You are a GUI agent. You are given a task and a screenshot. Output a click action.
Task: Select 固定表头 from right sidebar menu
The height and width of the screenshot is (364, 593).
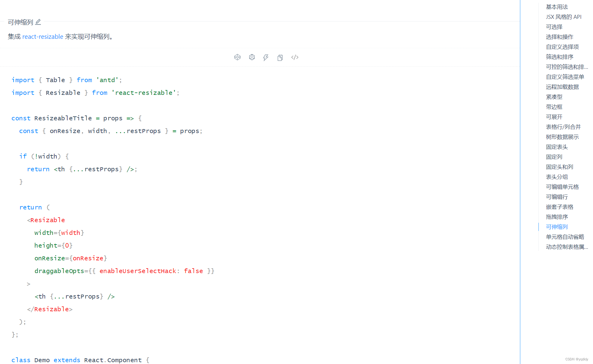tap(556, 147)
